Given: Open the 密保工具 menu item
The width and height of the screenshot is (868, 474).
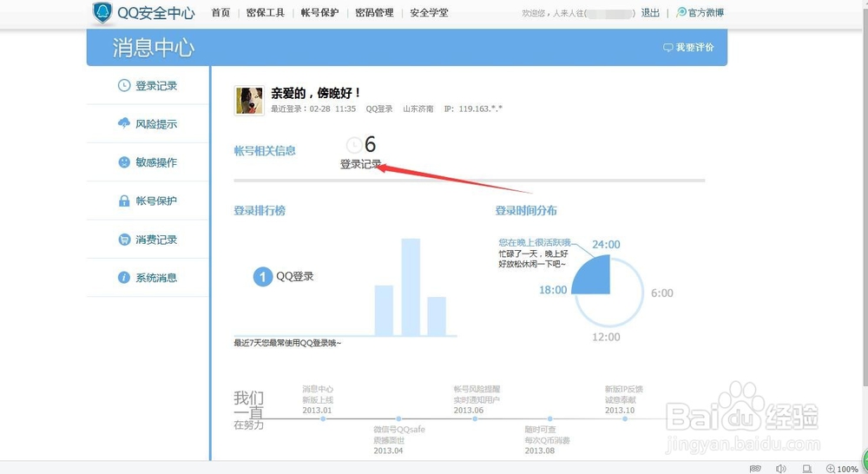Looking at the screenshot, I should [265, 13].
